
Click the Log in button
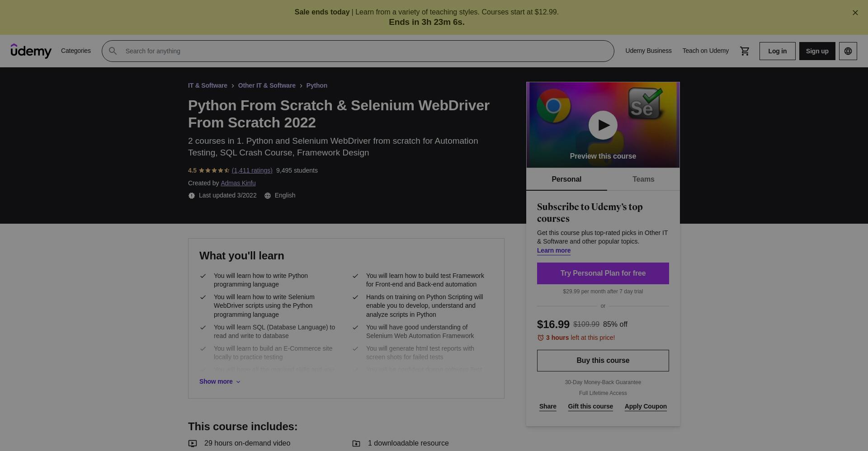click(x=777, y=51)
